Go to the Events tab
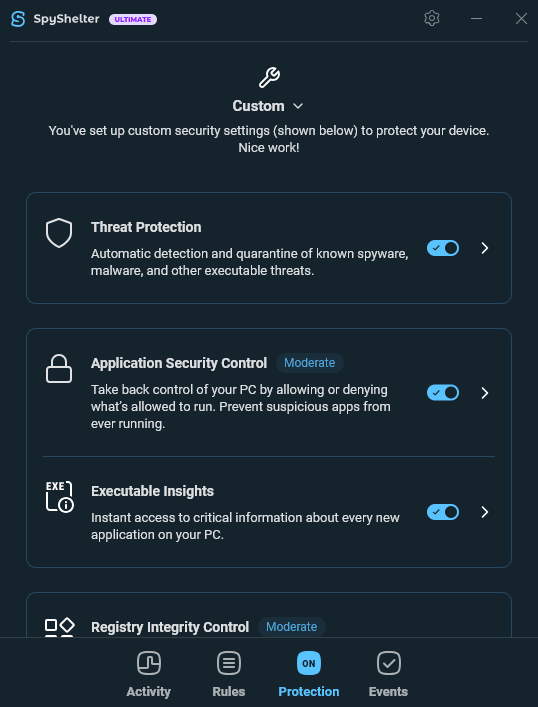 point(388,675)
